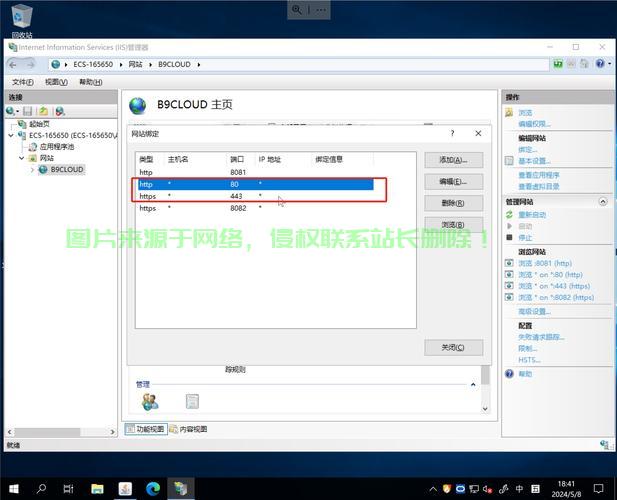The height and width of the screenshot is (500, 617).
Task: Click the up-folder icon in Connections toolbar
Action: (43, 111)
